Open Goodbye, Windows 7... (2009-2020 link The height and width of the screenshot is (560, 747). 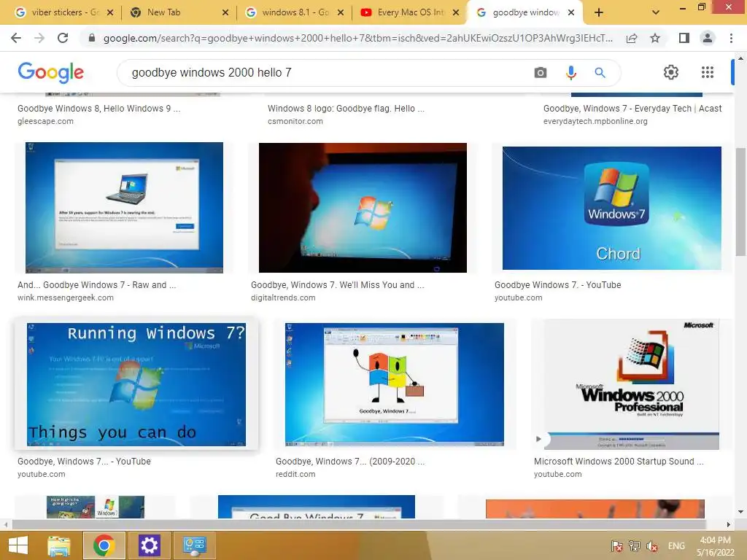tap(350, 462)
